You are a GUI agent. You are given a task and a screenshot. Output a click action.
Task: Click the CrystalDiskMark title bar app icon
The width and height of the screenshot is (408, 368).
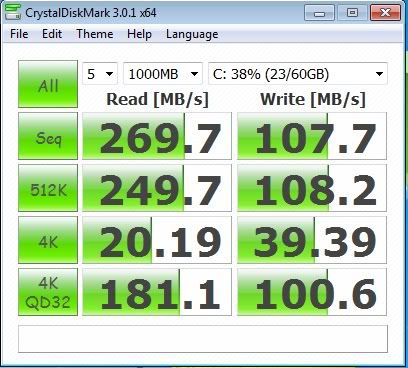(13, 12)
